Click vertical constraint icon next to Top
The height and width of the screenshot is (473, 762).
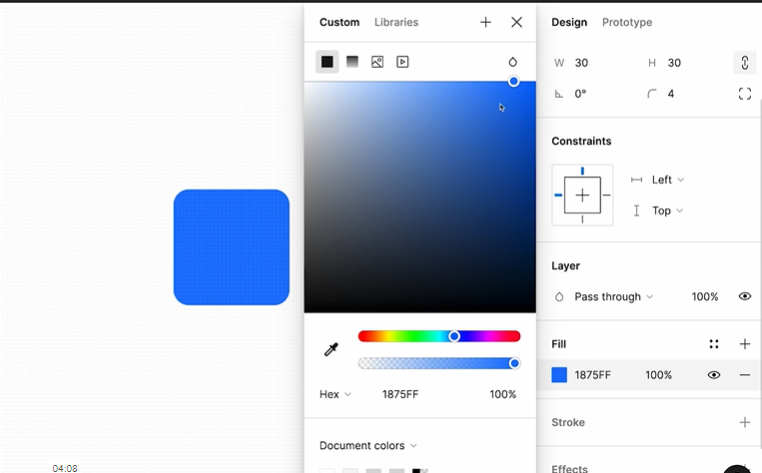pyautogui.click(x=636, y=210)
